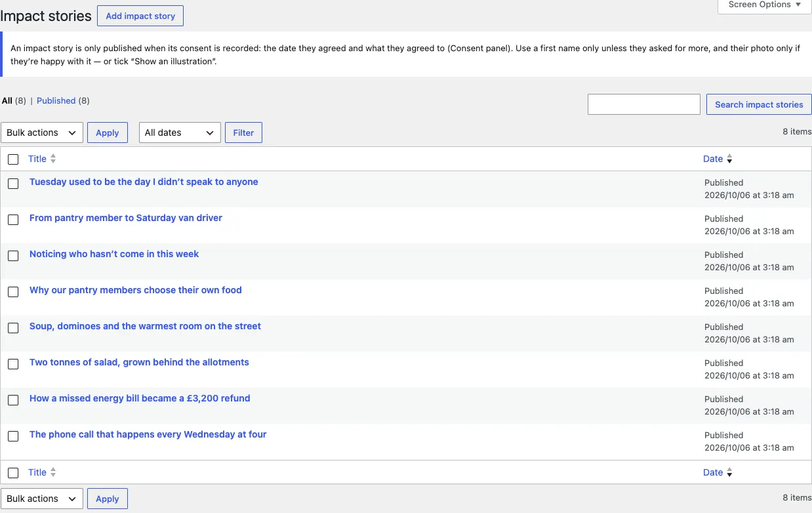Focus the impact stories search field

pyautogui.click(x=644, y=104)
